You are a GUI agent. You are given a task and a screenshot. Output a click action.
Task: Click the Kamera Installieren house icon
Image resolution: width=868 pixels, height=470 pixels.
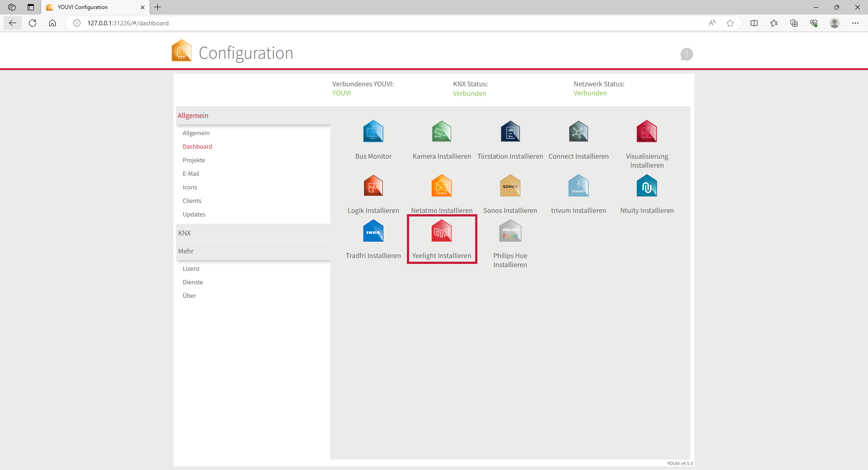pos(442,132)
